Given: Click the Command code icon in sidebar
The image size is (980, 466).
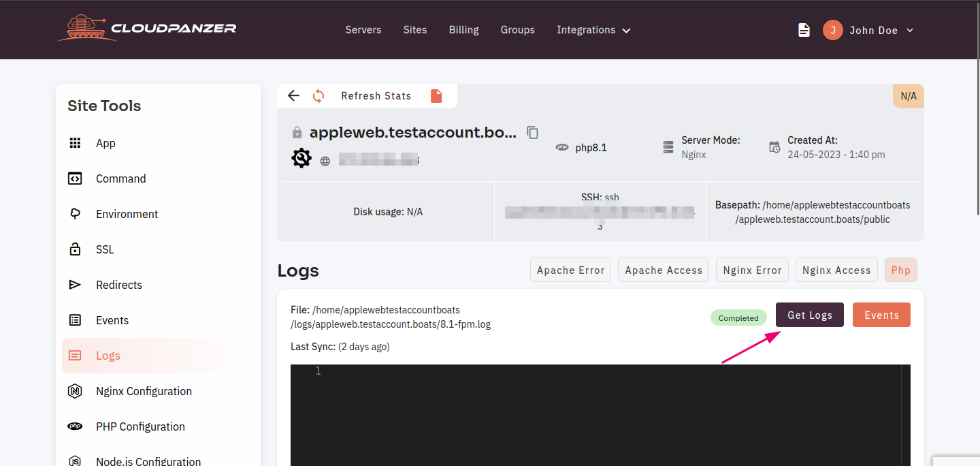Looking at the screenshot, I should [x=75, y=178].
